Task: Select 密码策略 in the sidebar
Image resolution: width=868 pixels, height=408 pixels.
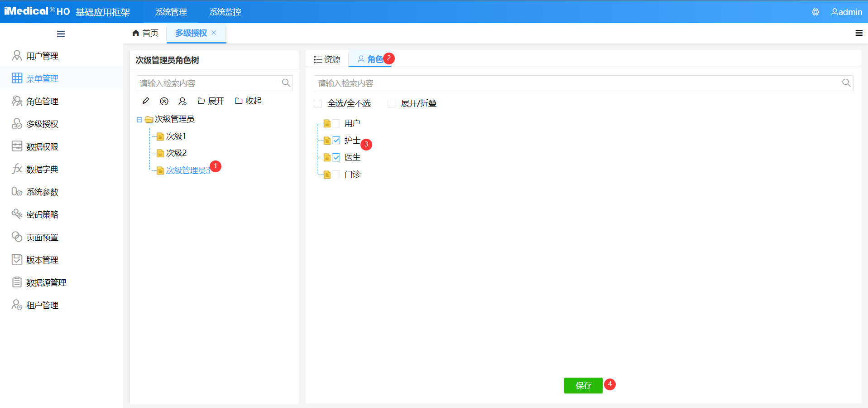Action: [42, 214]
